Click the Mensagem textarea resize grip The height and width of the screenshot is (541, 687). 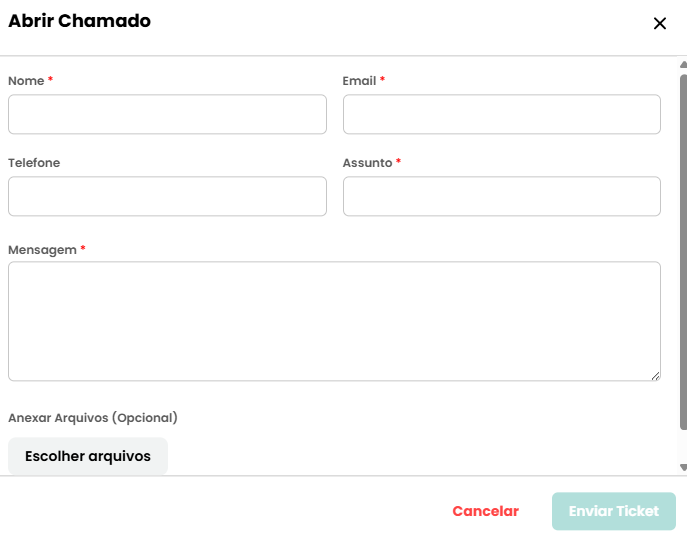tap(655, 376)
